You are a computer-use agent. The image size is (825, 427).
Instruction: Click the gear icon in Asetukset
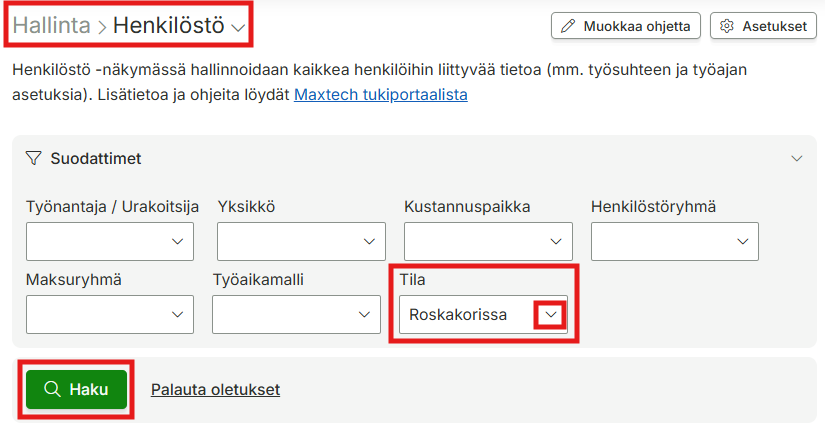coord(727,26)
